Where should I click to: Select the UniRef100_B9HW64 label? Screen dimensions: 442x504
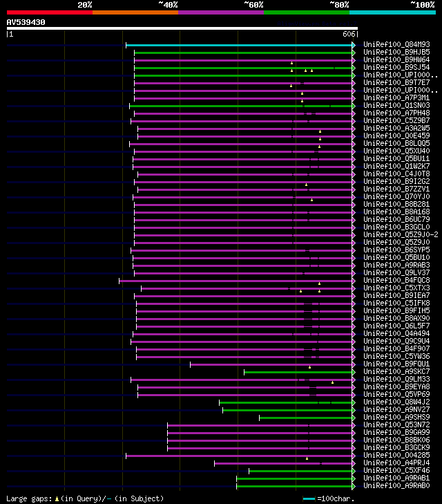coord(396,59)
